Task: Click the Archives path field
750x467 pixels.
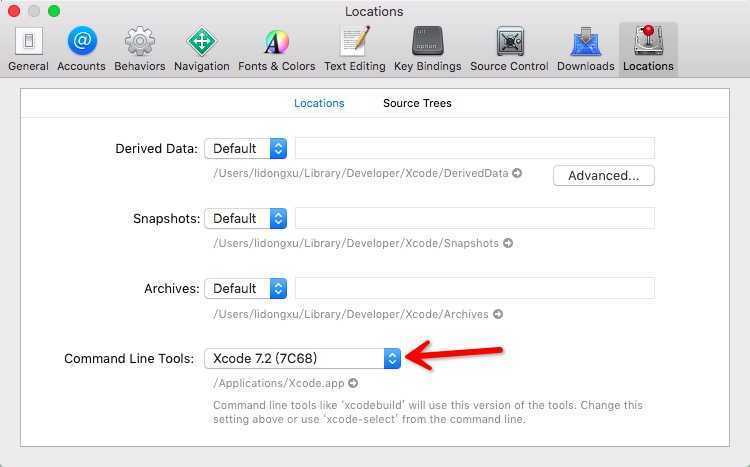Action: tap(474, 289)
